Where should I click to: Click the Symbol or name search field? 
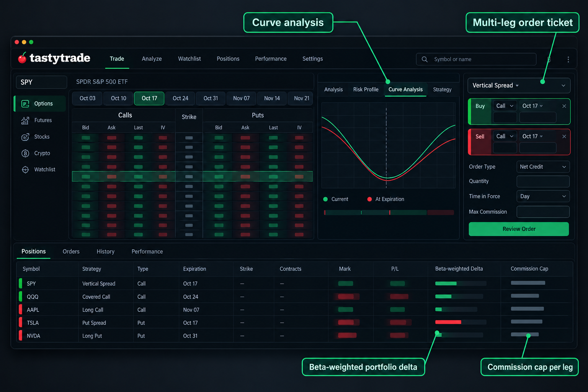coord(476,59)
